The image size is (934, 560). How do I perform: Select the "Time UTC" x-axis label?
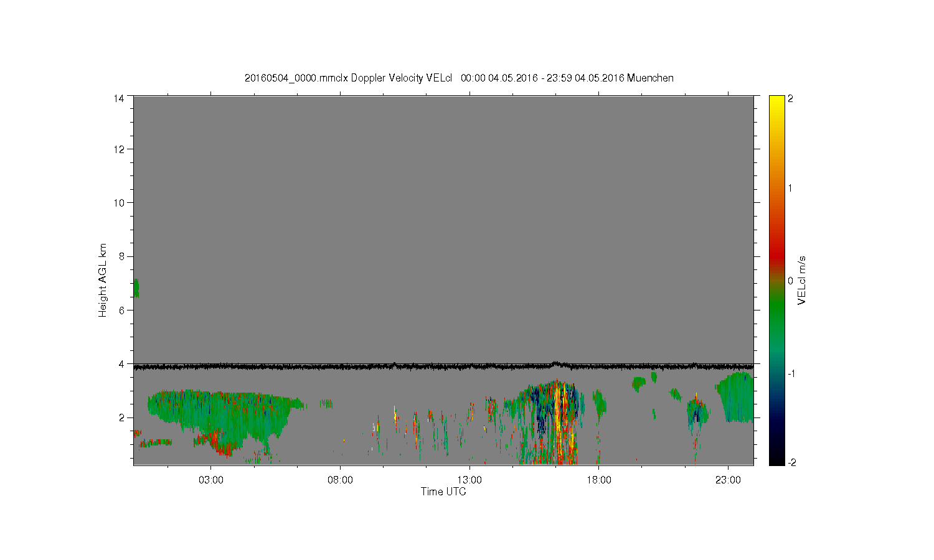click(443, 492)
